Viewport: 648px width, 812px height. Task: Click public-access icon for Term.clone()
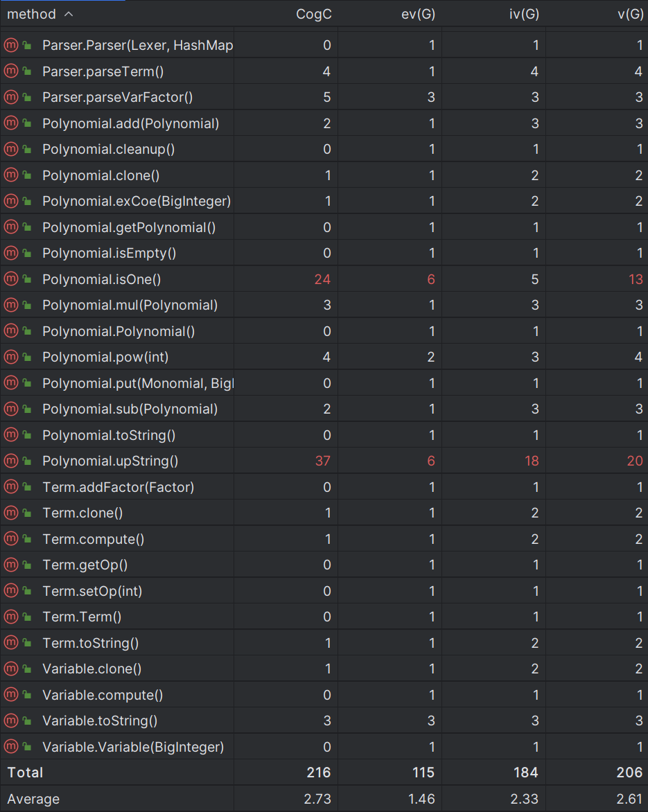click(27, 513)
